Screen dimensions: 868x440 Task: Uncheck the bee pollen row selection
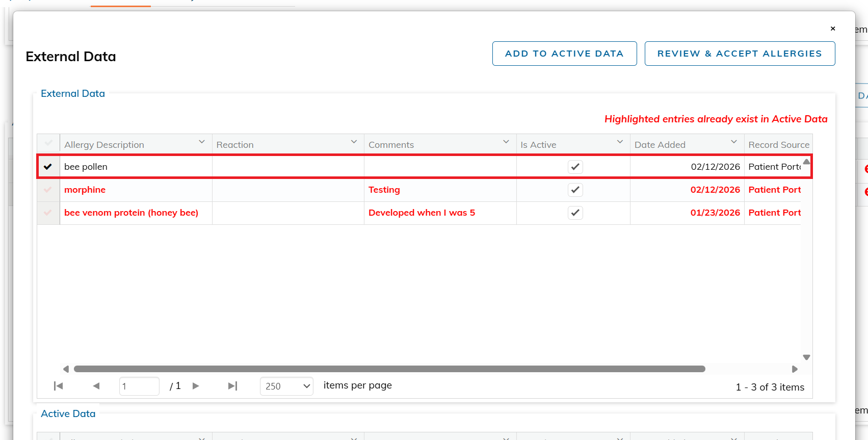click(48, 167)
